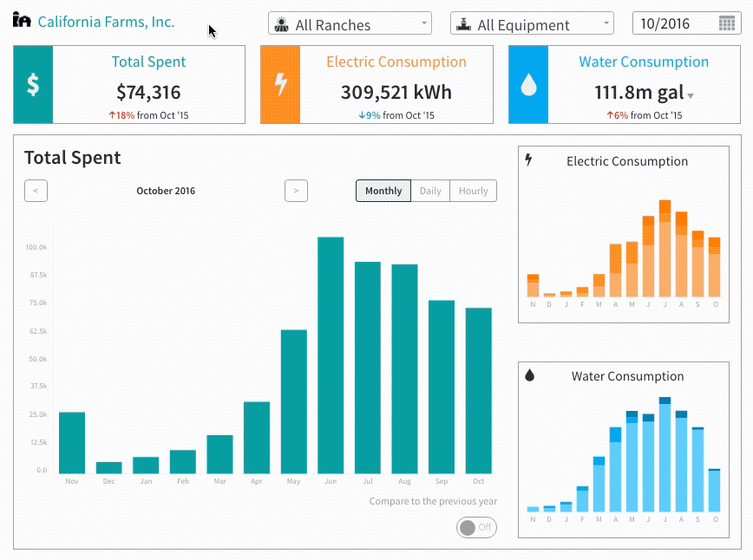Go to previous month with left arrow button
Viewport: 753px width, 560px height.
36,191
